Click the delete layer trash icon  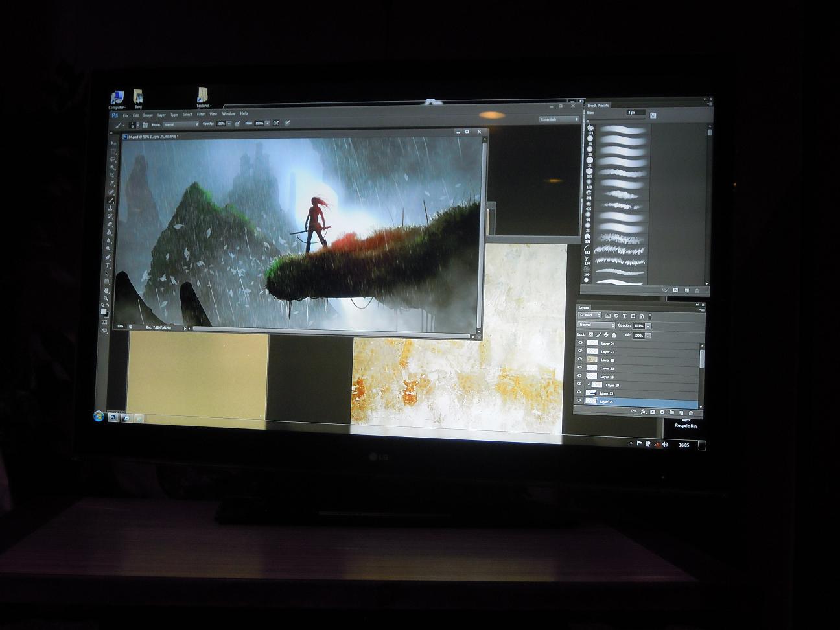click(690, 413)
